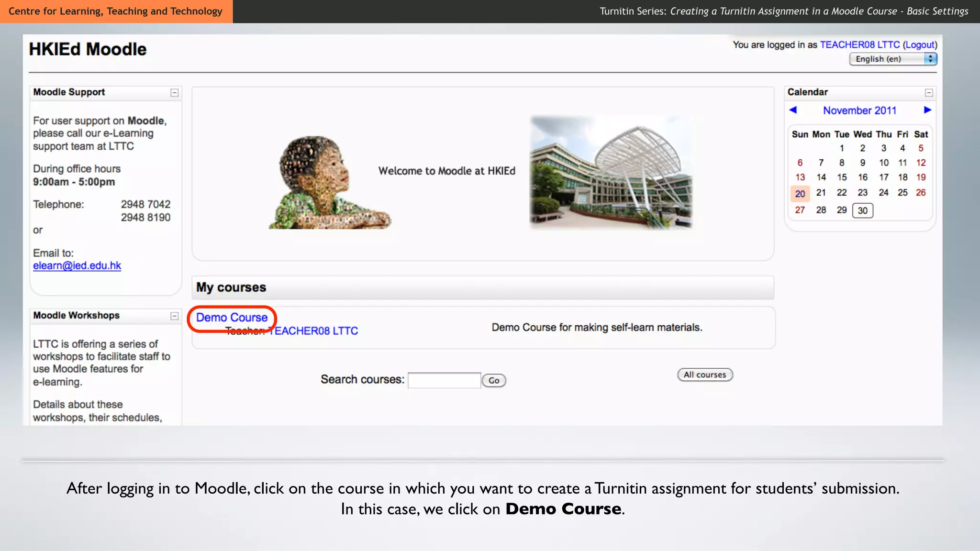980x551 pixels.
Task: Click the HKIEd campus building photo
Action: click(x=611, y=172)
